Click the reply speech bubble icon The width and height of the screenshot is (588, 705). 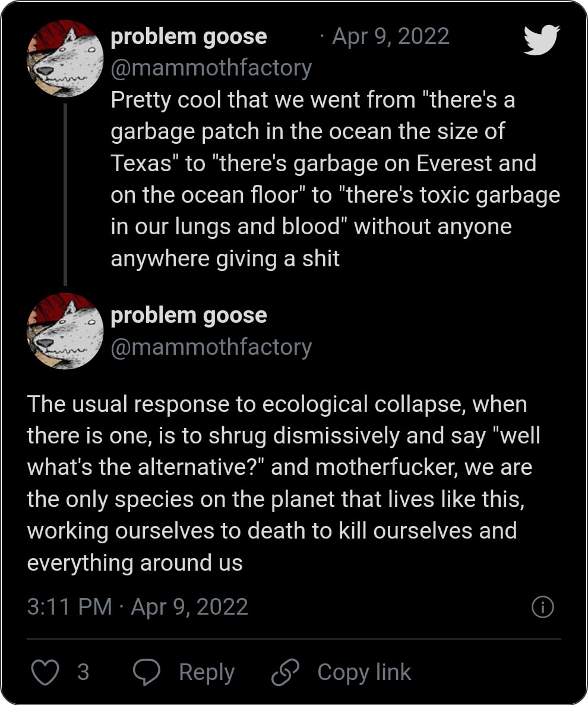(146, 672)
